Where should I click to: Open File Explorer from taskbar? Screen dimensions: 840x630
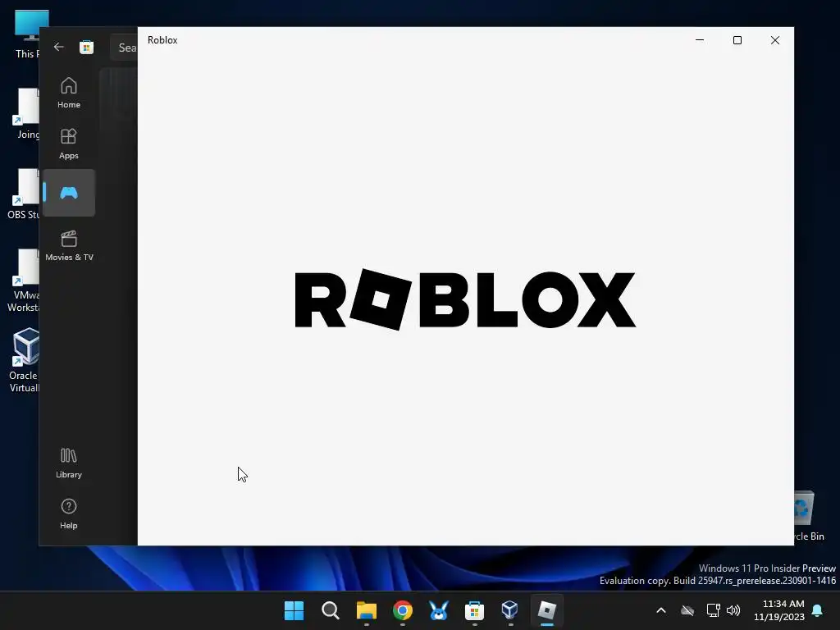click(x=367, y=610)
